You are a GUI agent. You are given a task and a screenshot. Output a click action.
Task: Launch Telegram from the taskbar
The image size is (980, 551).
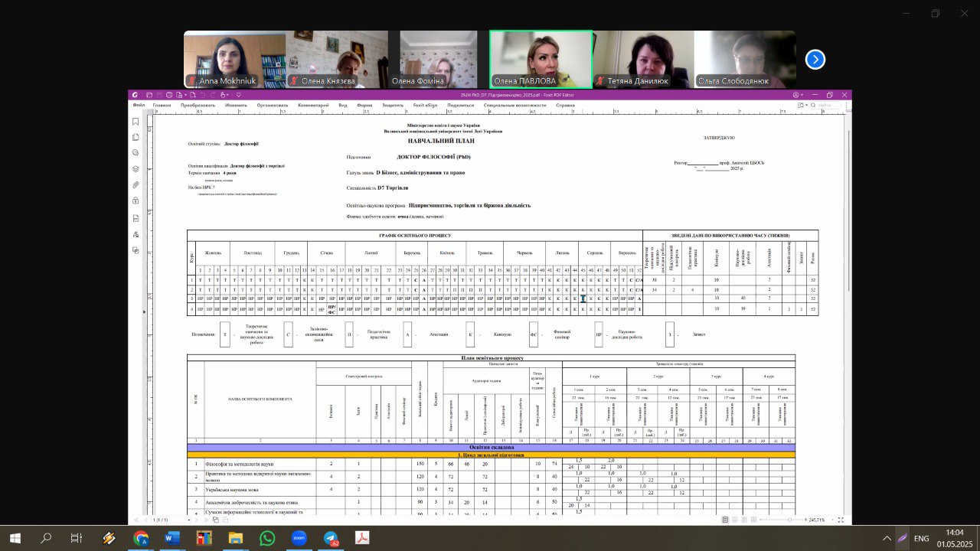[331, 539]
